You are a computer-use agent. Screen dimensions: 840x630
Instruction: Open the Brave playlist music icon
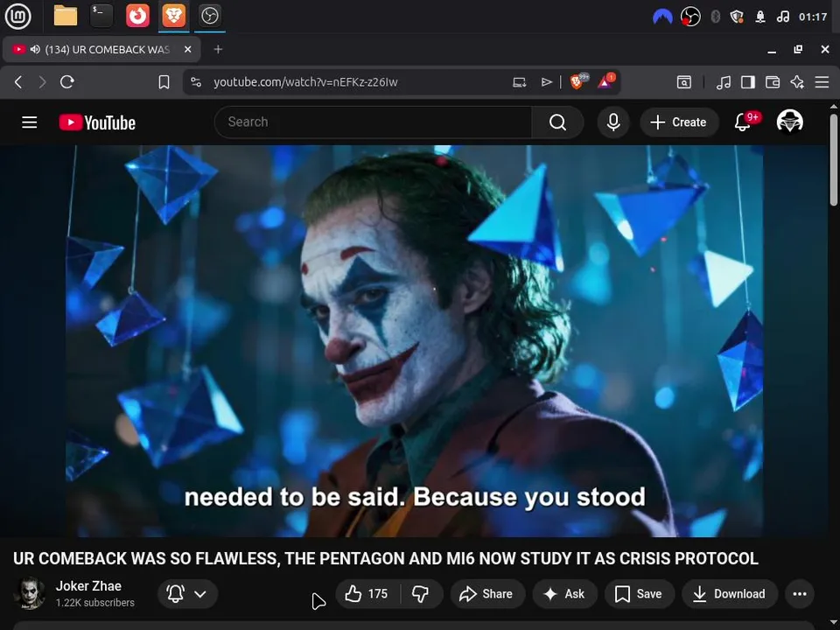(724, 82)
